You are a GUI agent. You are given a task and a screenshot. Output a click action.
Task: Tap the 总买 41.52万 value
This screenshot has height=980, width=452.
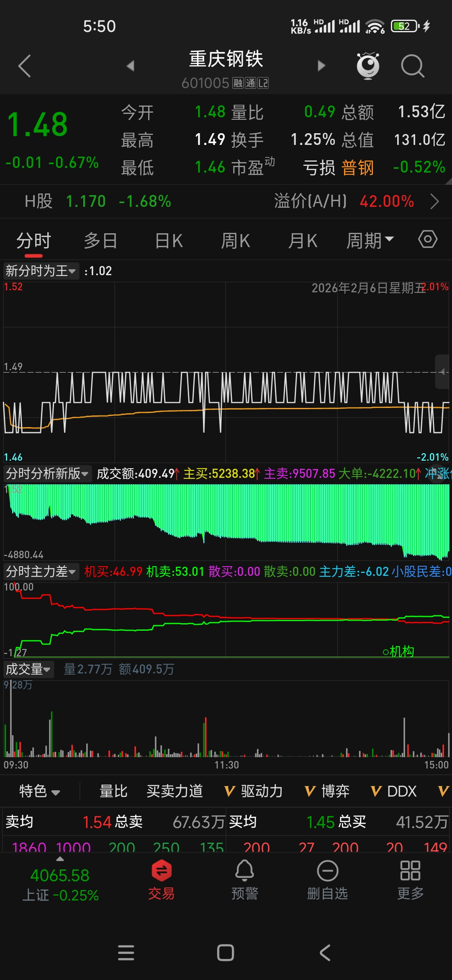[x=422, y=822]
